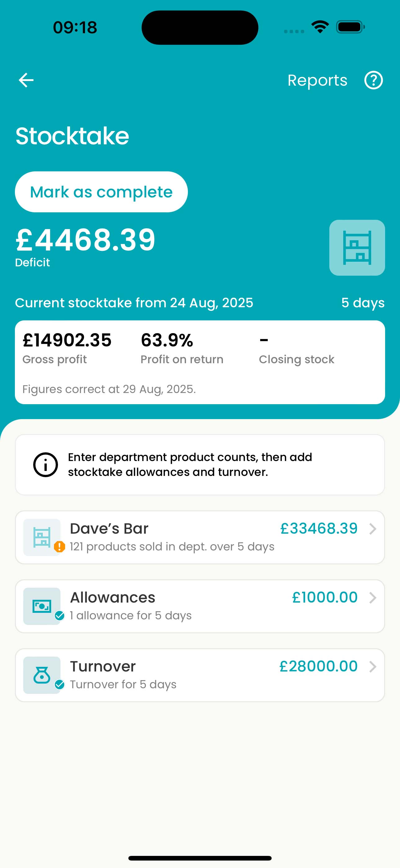Screen dimensions: 400x868
Task: Tap the info circle icon
Action: (46, 465)
